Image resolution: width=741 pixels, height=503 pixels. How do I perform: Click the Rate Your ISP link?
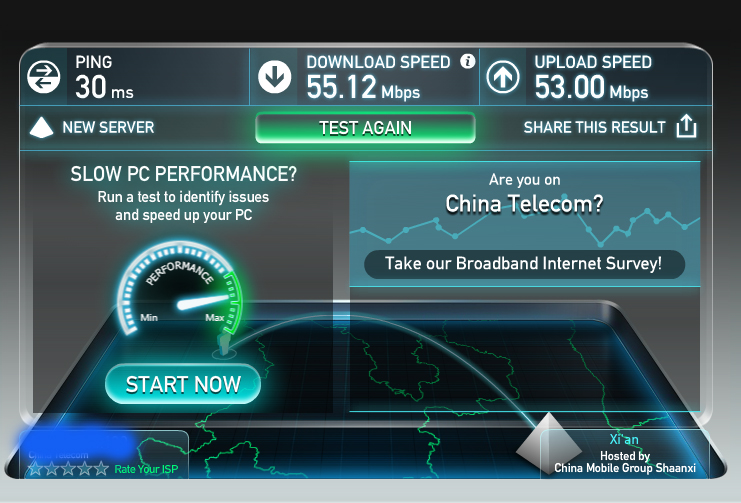(x=146, y=469)
